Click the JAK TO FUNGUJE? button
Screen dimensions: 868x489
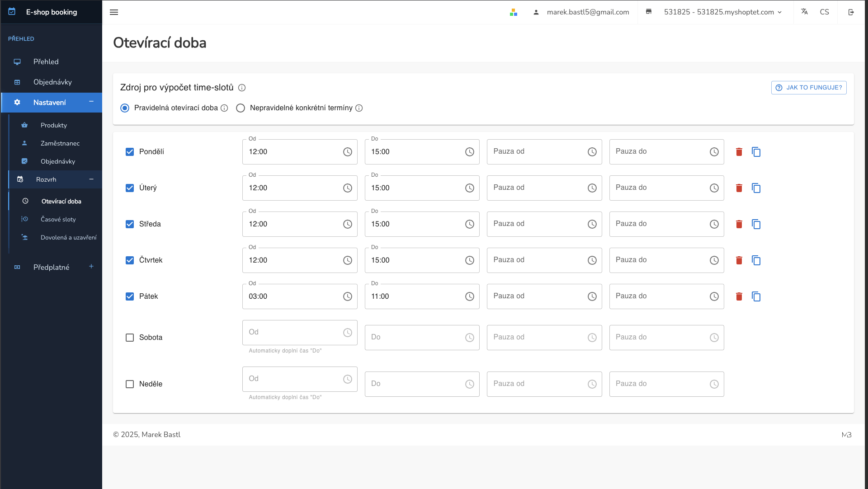(x=808, y=88)
